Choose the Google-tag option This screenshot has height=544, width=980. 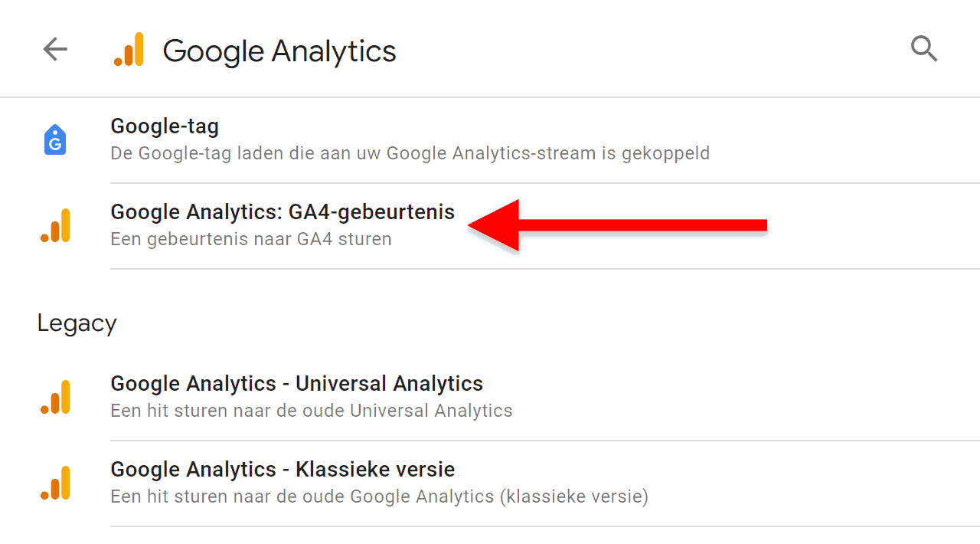pos(165,126)
